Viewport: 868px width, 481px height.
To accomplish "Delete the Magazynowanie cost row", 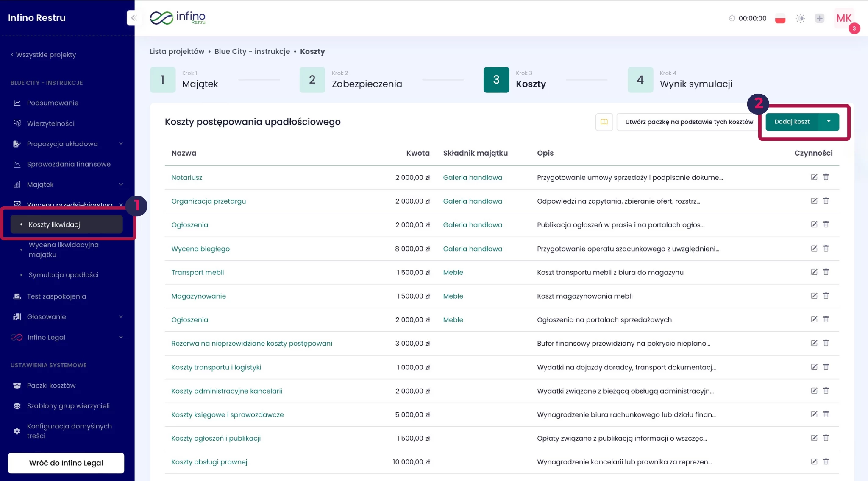I will click(826, 296).
